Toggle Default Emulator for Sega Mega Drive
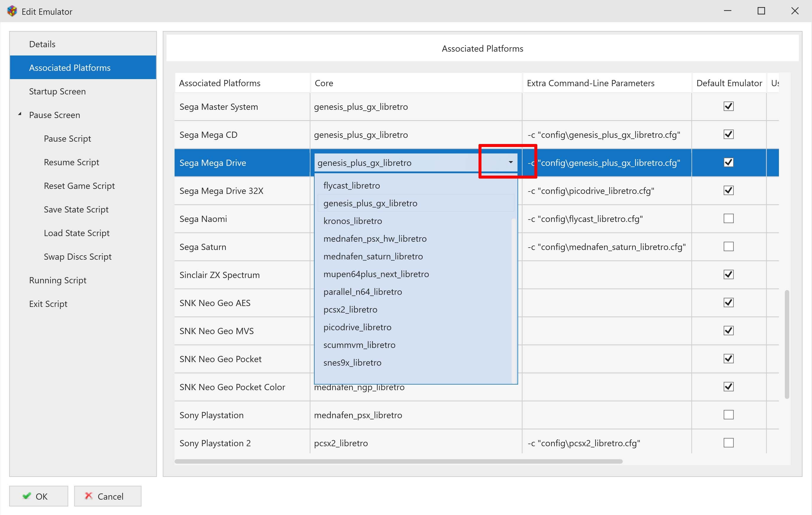The width and height of the screenshot is (812, 515). [728, 162]
